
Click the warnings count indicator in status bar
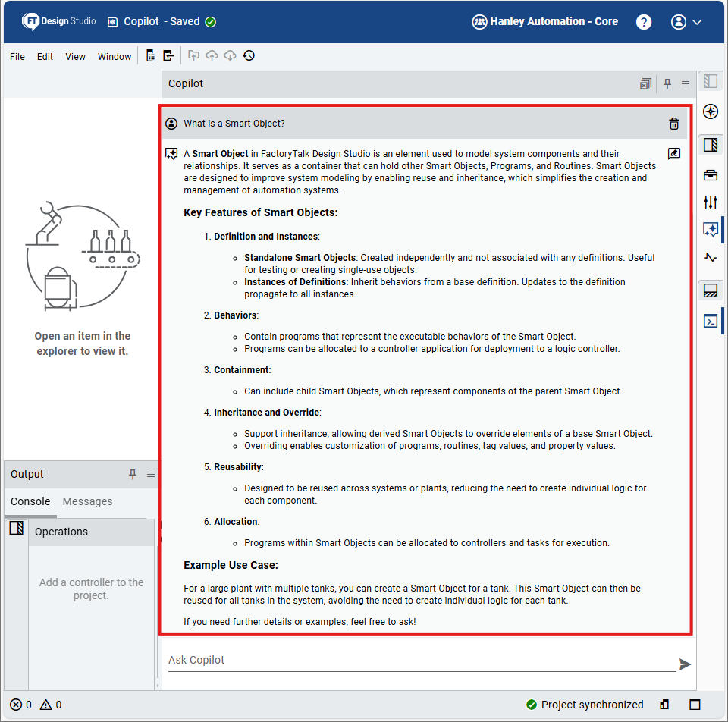pos(51,705)
